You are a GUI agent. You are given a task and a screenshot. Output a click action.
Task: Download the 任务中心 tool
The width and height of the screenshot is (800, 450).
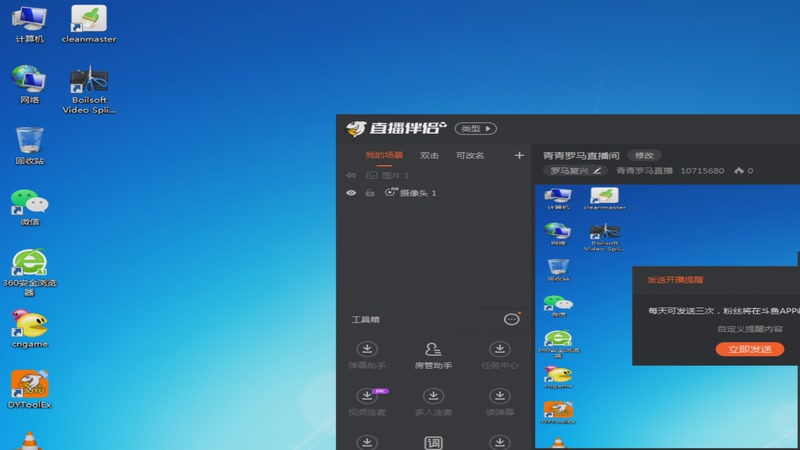(499, 355)
